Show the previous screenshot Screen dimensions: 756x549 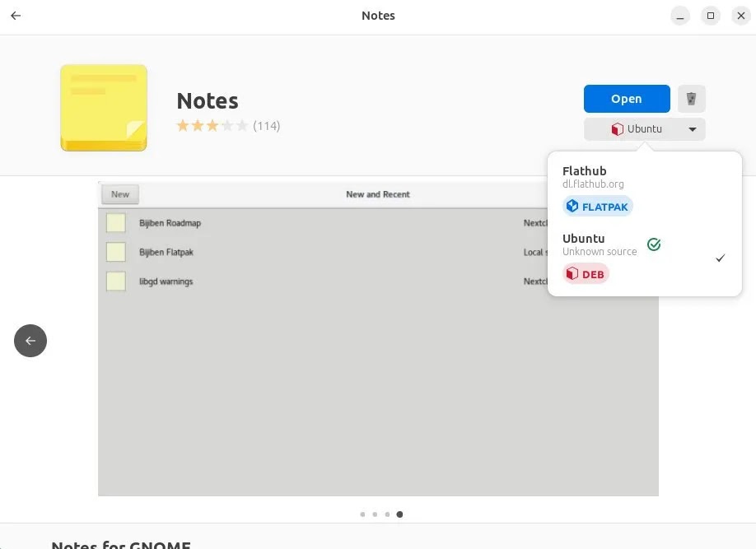(x=30, y=341)
